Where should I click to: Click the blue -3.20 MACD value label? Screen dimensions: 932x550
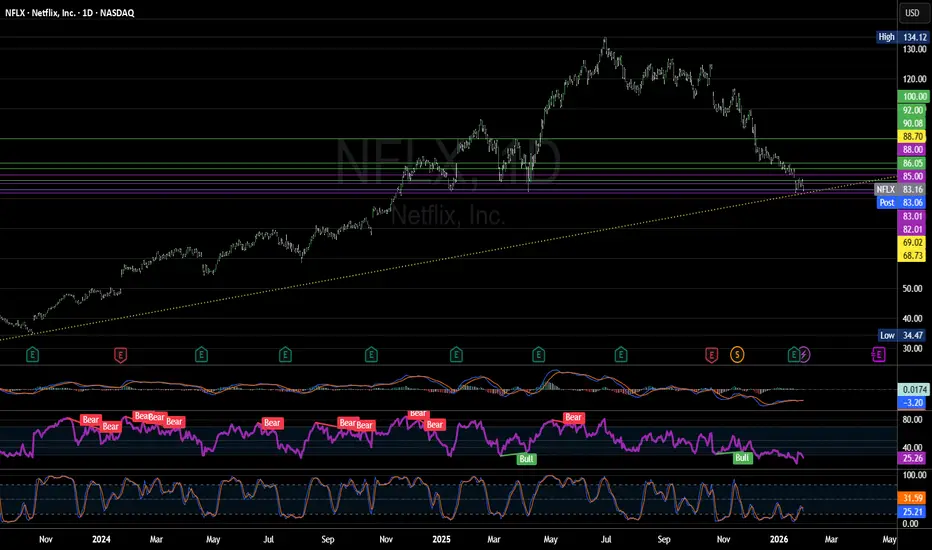click(x=913, y=403)
